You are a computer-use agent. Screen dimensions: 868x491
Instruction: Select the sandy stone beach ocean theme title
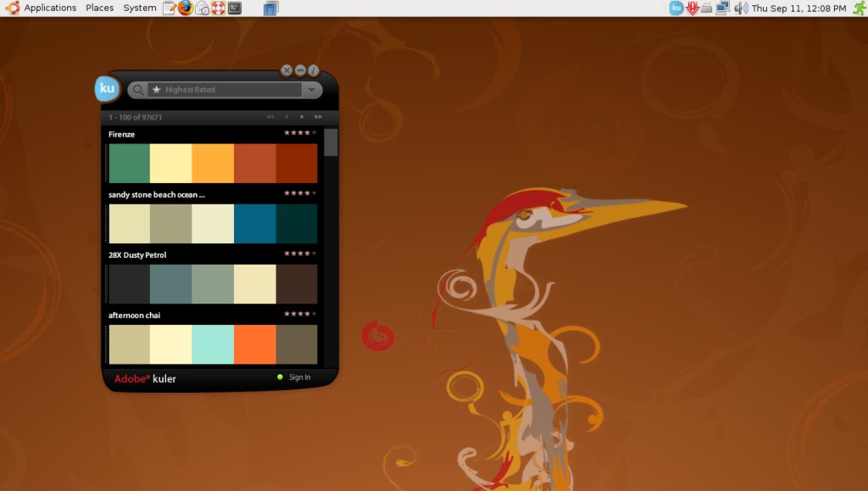click(157, 195)
